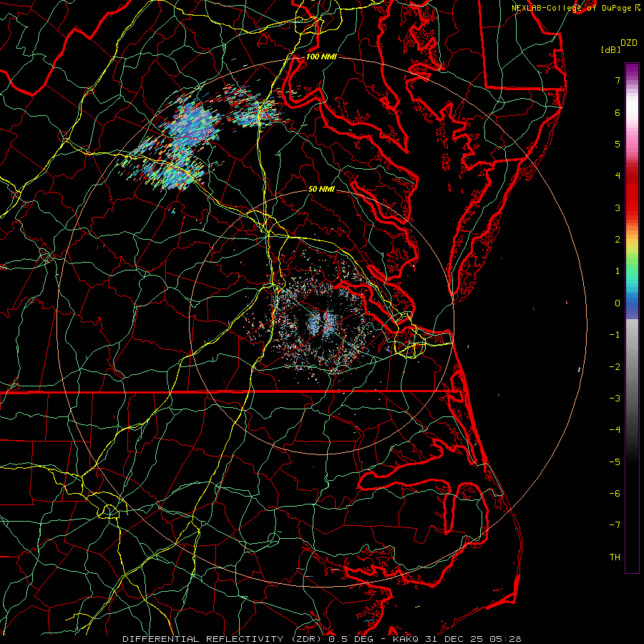
Task: Click the -1 dB value on the scale
Action: point(615,335)
